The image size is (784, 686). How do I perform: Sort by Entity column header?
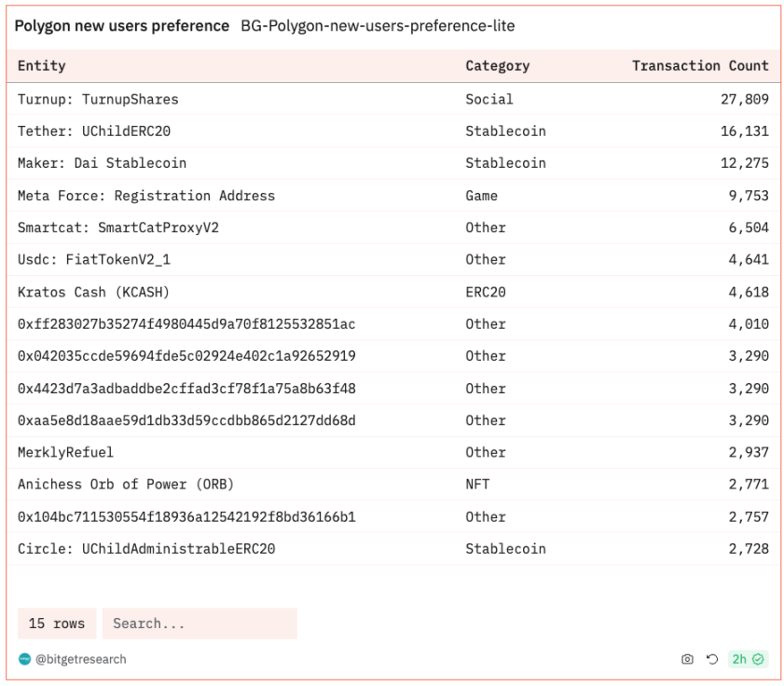[x=42, y=66]
